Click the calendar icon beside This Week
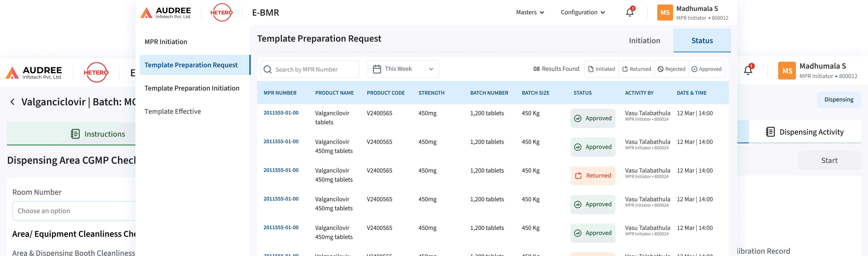 click(x=377, y=69)
